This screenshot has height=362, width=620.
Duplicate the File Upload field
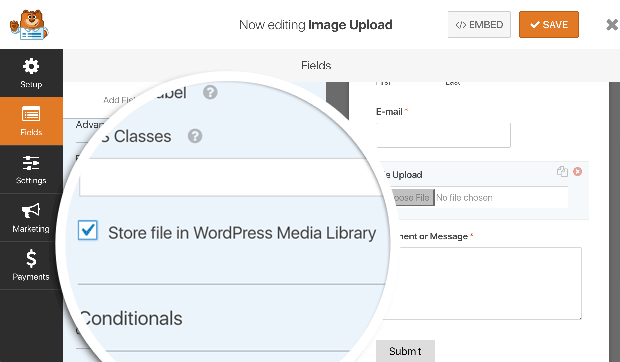562,172
